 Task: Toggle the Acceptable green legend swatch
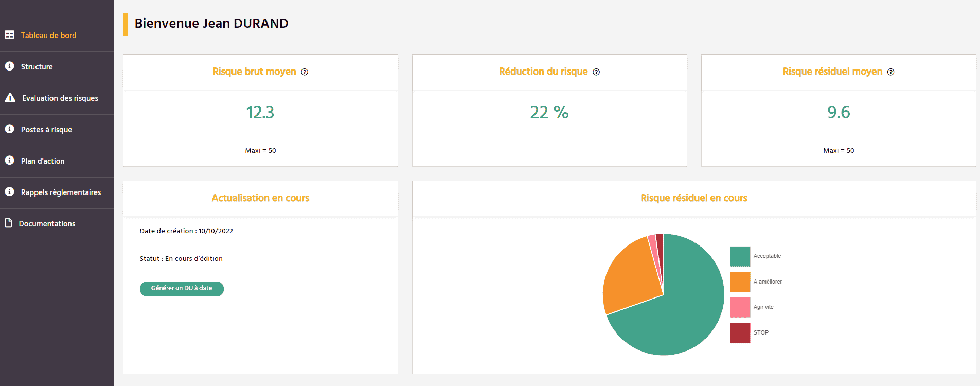[740, 256]
